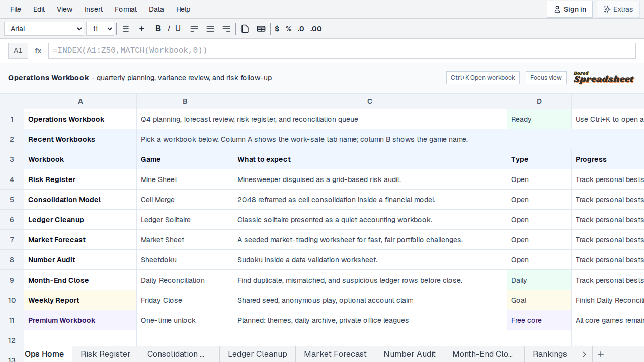644x362 pixels.
Task: Open the Extras button
Action: [618, 9]
